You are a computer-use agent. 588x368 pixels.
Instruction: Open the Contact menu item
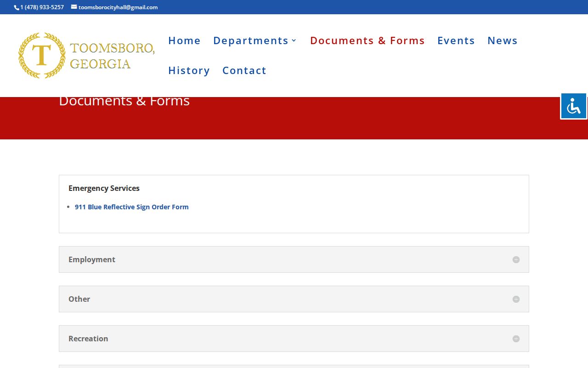point(244,70)
